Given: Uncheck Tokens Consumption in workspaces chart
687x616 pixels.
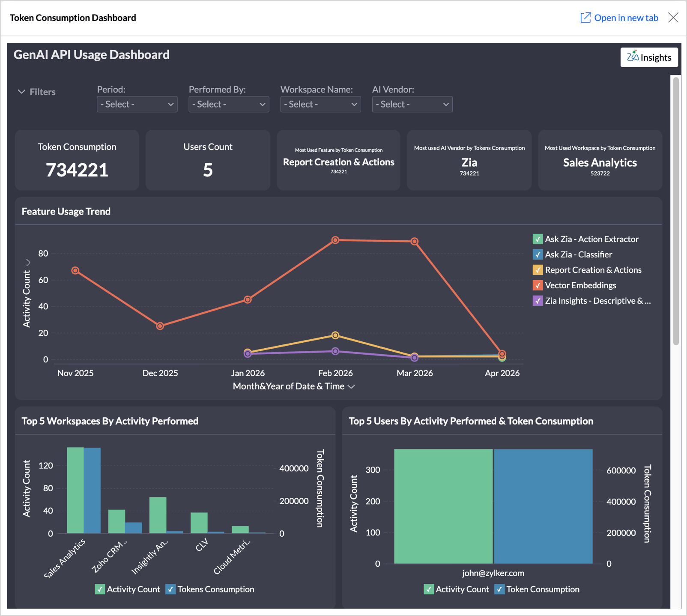Looking at the screenshot, I should click(170, 589).
